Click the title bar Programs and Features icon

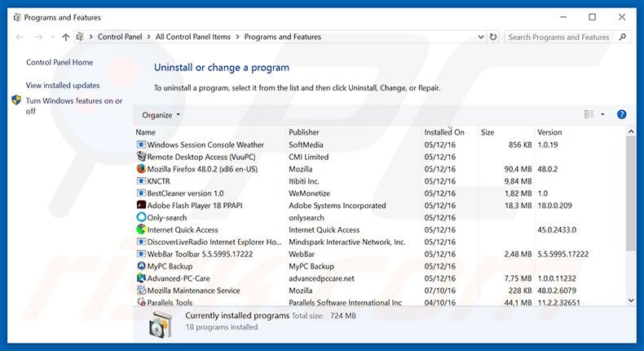pos(17,17)
